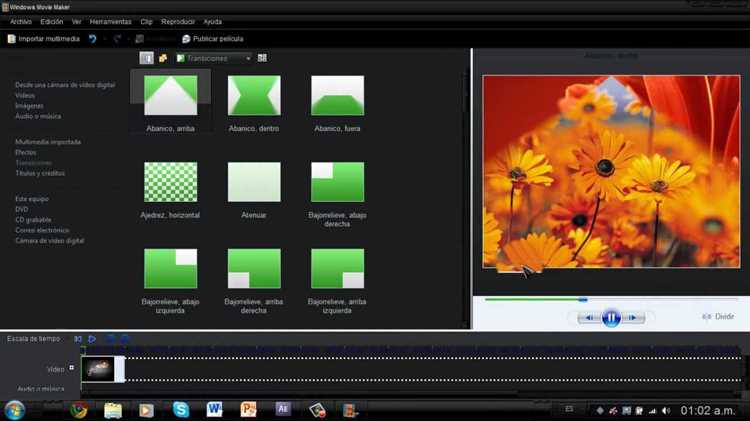Open the Clip menu
Viewport: 750px width, 421px height.
146,22
